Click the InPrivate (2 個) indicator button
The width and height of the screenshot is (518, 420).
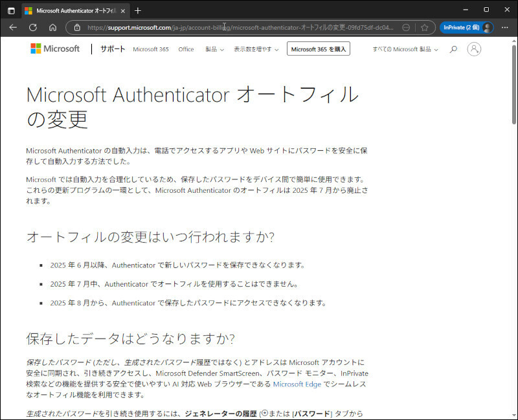pyautogui.click(x=466, y=27)
